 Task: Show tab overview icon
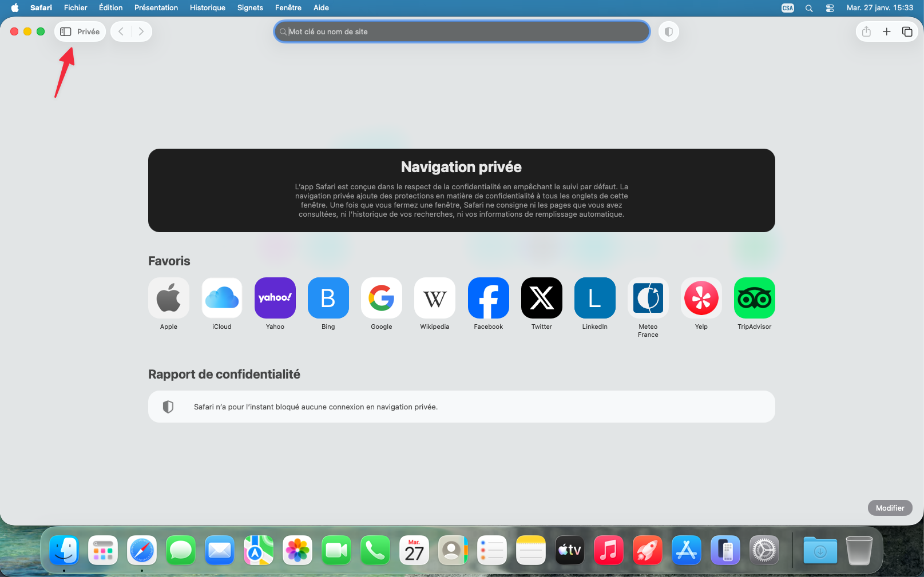(907, 31)
